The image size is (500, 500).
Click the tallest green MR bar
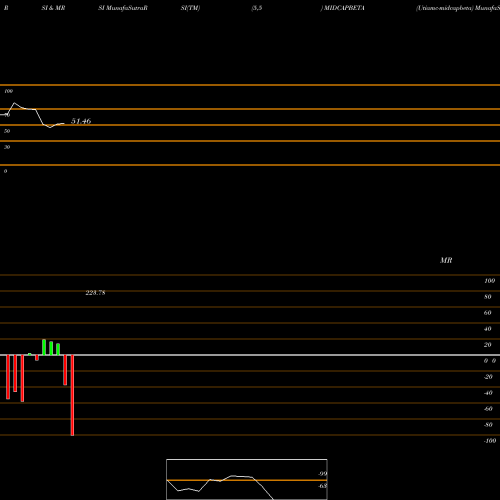coord(44,347)
